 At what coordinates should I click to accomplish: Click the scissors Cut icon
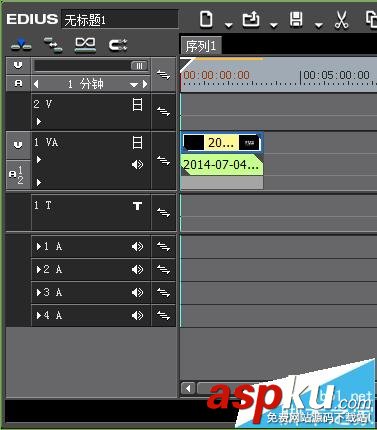[x=341, y=19]
